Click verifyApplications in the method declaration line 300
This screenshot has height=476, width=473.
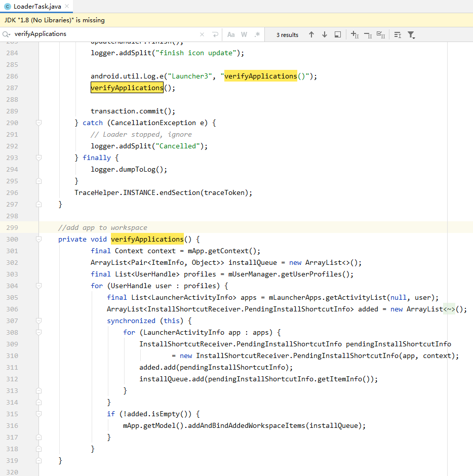[147, 239]
